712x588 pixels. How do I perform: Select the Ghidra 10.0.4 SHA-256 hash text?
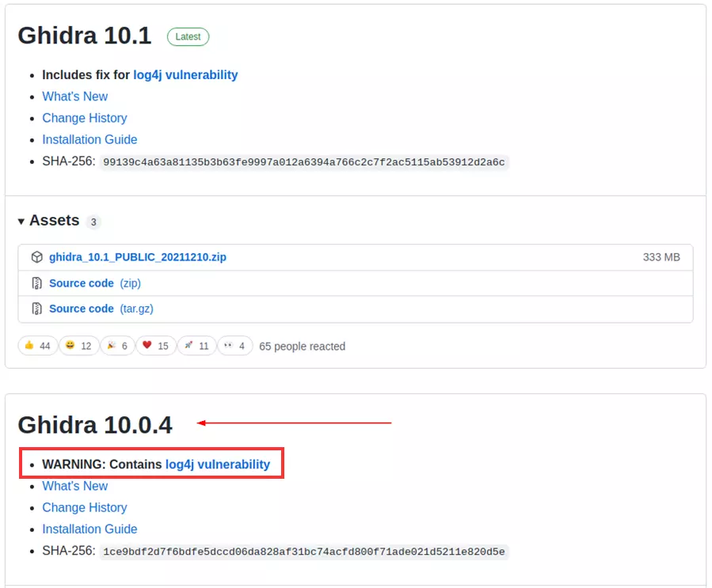click(304, 552)
